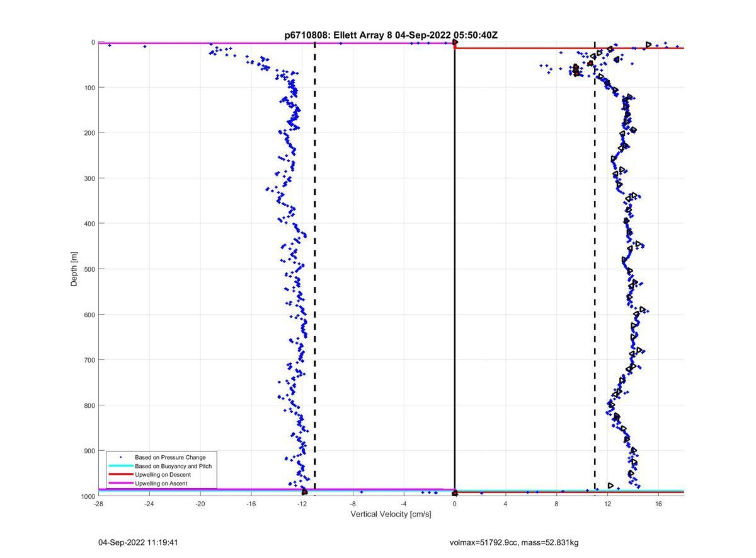The width and height of the screenshot is (756, 558).
Task: Click the magenta line sample in the legend
Action: coord(121,484)
